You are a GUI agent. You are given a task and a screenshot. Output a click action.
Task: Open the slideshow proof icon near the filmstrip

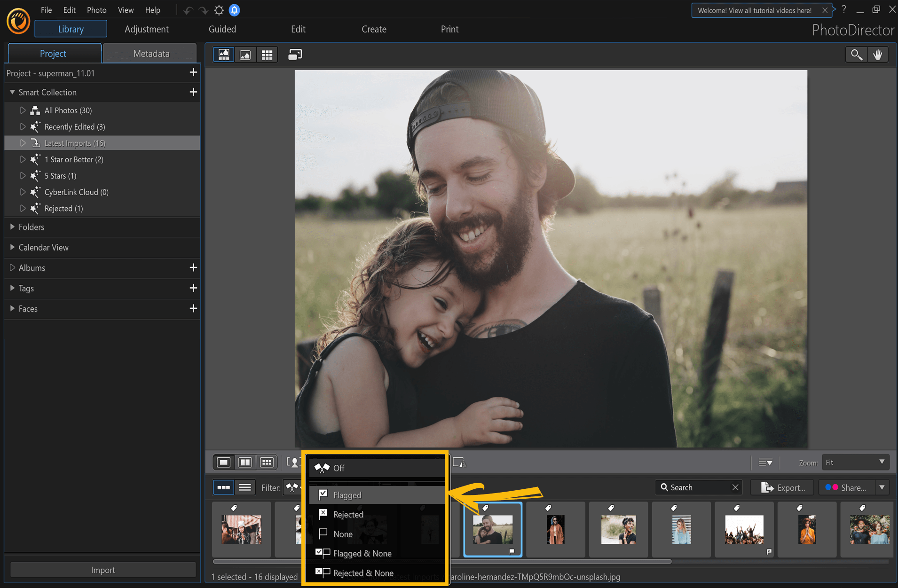[459, 462]
